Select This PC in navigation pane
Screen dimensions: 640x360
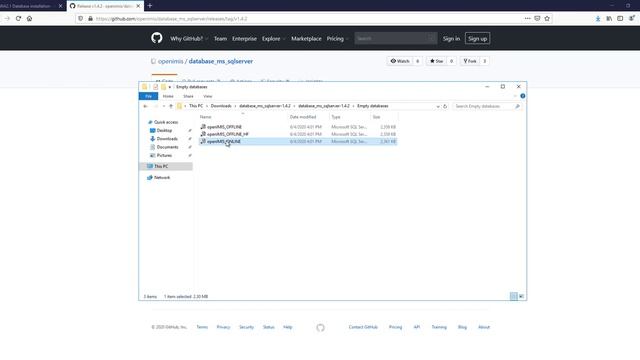coord(161,166)
